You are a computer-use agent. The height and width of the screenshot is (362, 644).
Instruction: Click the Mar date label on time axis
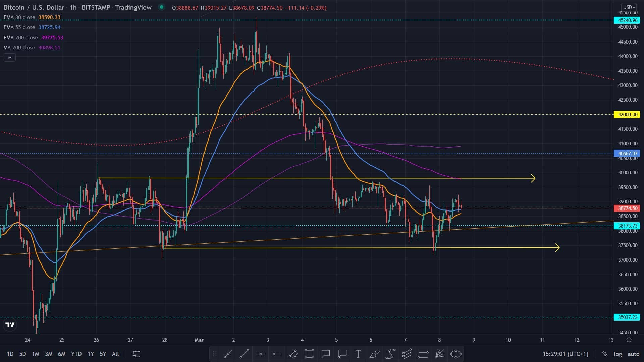(x=199, y=340)
